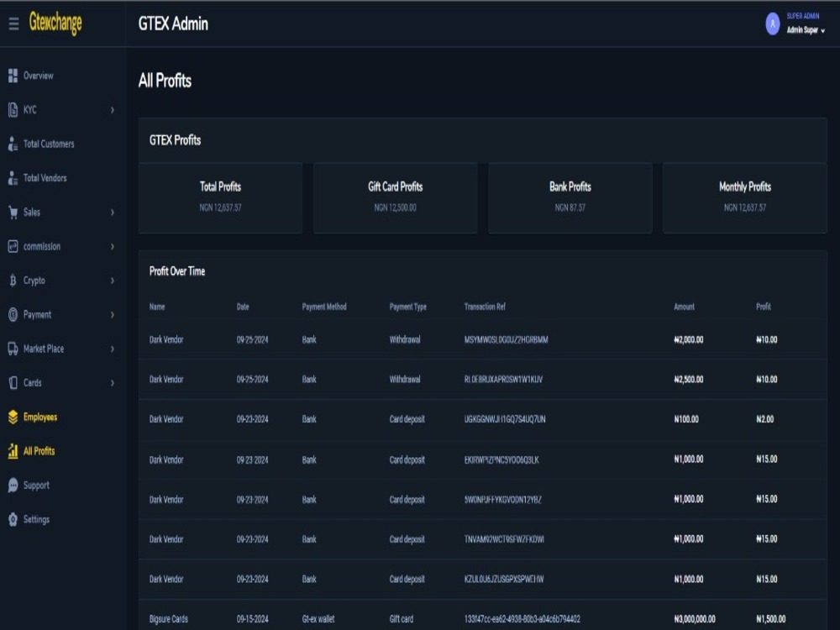Click the Transaction Ref column header

coord(485,307)
